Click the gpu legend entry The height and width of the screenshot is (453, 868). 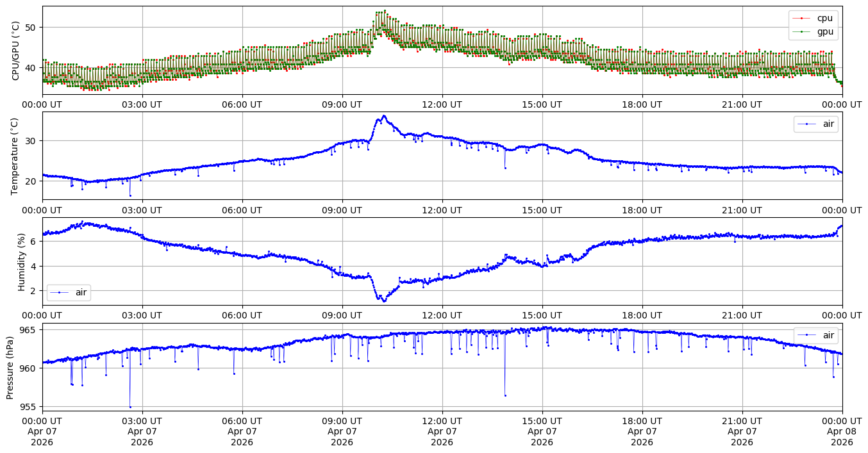click(813, 31)
